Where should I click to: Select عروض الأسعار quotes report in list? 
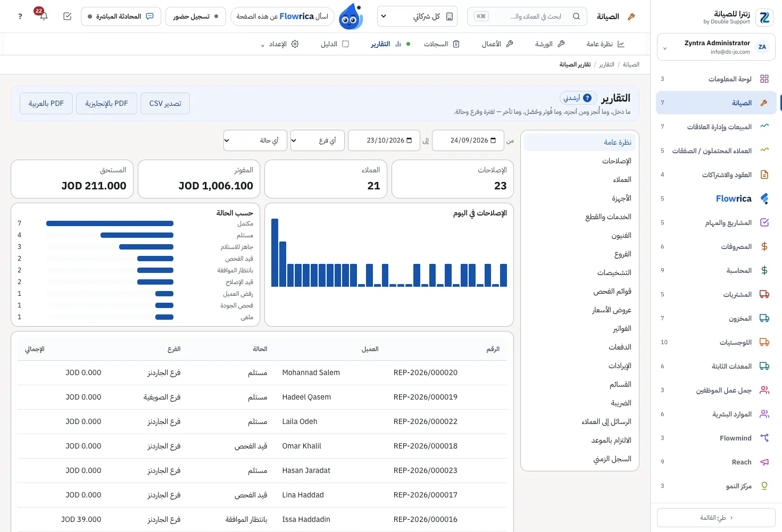click(x=580, y=310)
